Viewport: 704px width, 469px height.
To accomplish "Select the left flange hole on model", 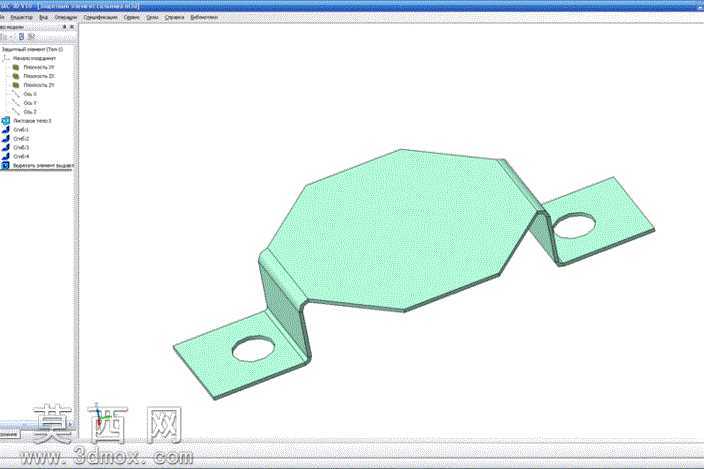I will point(253,349).
